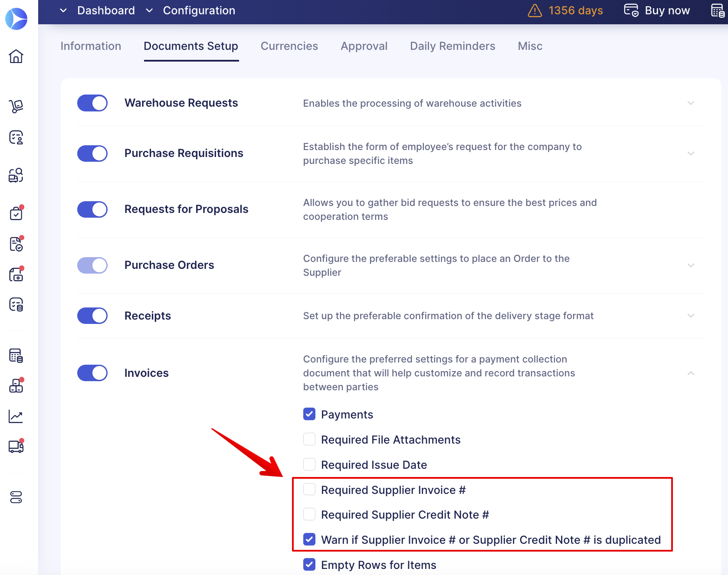Image resolution: width=728 pixels, height=575 pixels.
Task: Open the Approval tab
Action: (364, 46)
